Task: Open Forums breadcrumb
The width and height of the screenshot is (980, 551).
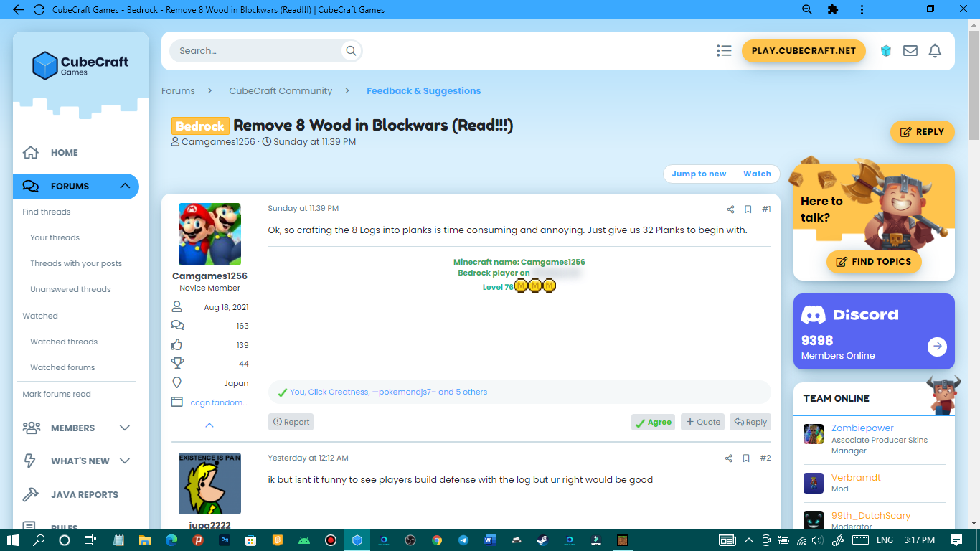Action: point(178,91)
